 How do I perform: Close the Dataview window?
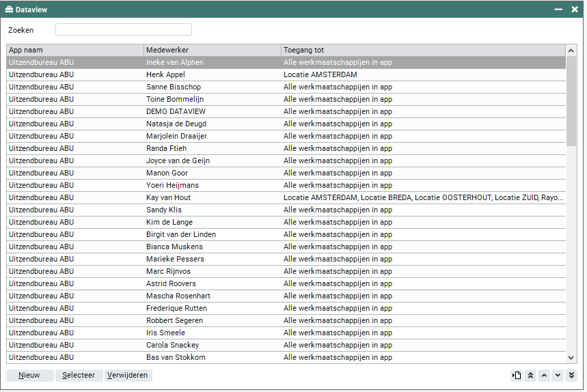coord(575,10)
